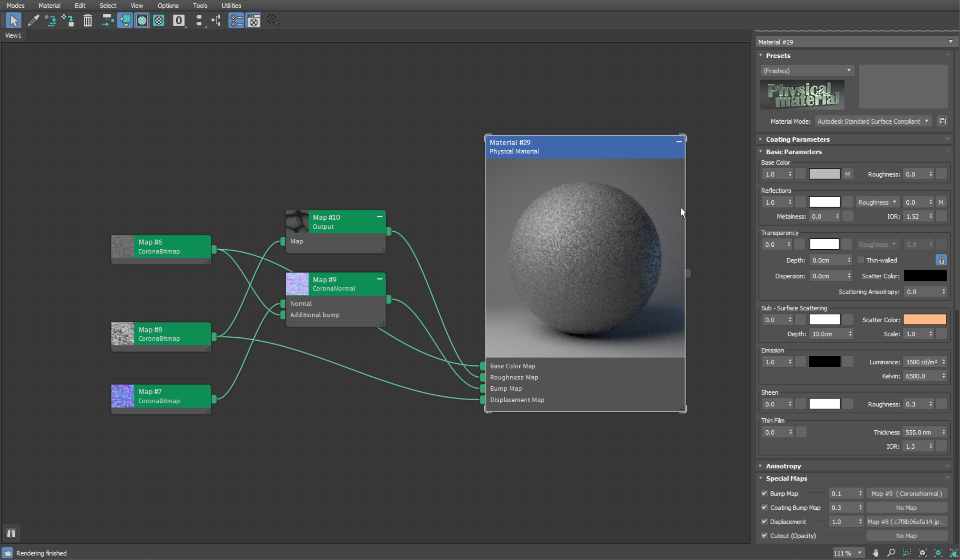
Task: Click rendering status icon in status bar
Action: tap(7, 553)
